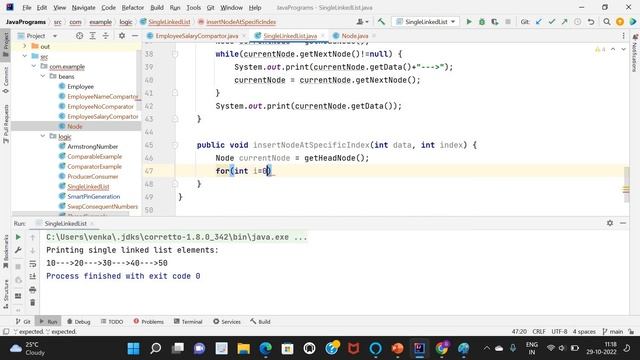
Task: Open File Explorer from the taskbar
Action: pos(243,349)
